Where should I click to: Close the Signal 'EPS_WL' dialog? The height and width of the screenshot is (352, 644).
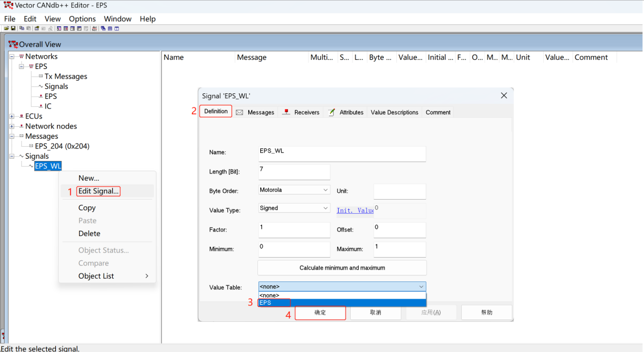[503, 96]
